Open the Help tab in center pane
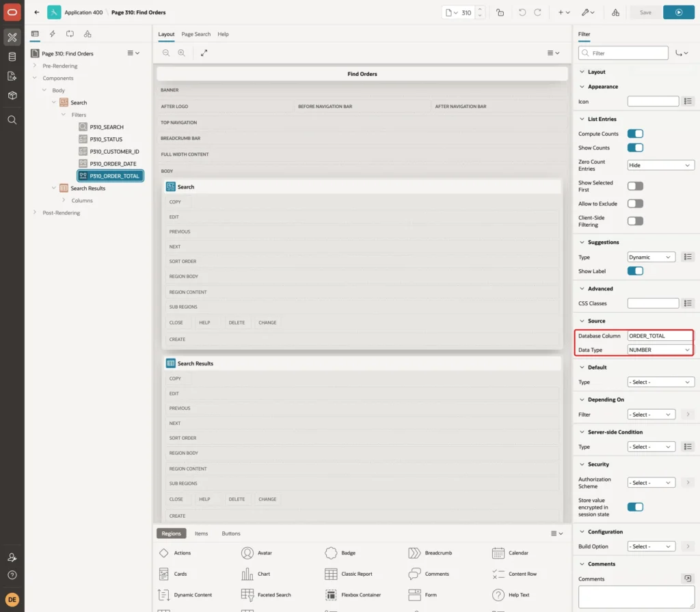700x612 pixels. [224, 34]
